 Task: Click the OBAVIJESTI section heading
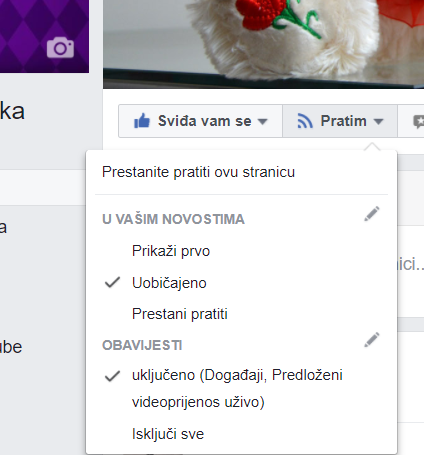pos(142,345)
